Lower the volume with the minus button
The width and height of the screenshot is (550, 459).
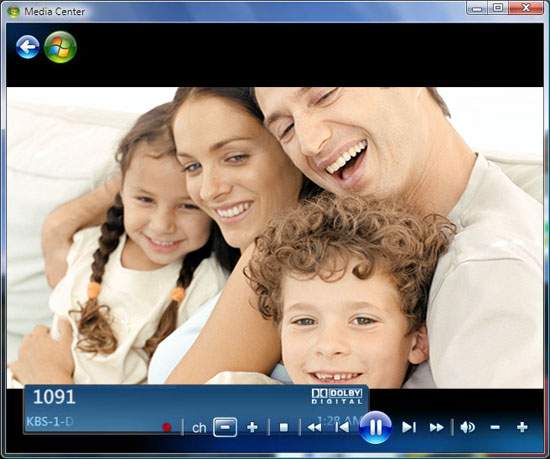495,427
